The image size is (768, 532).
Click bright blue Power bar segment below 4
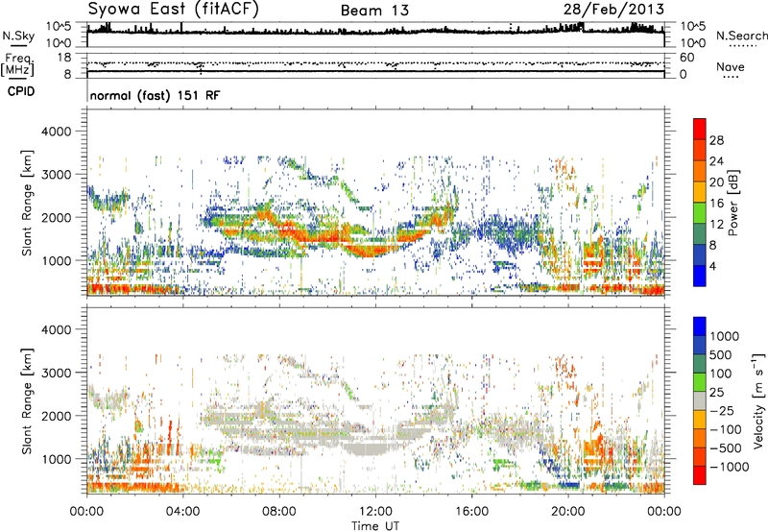pos(700,277)
